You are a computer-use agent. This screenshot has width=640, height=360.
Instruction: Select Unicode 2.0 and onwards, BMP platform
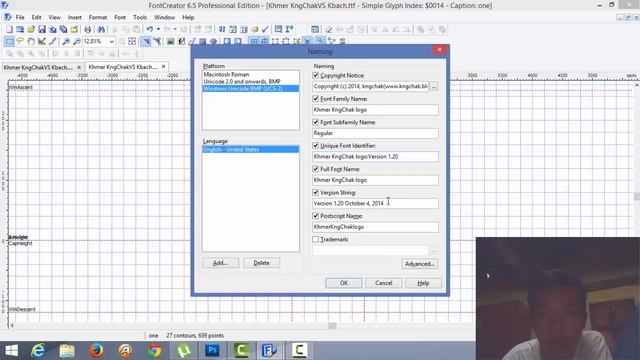251,82
